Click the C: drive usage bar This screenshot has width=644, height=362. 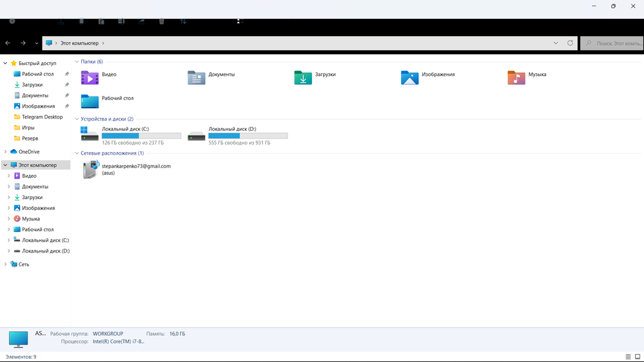[x=141, y=136]
